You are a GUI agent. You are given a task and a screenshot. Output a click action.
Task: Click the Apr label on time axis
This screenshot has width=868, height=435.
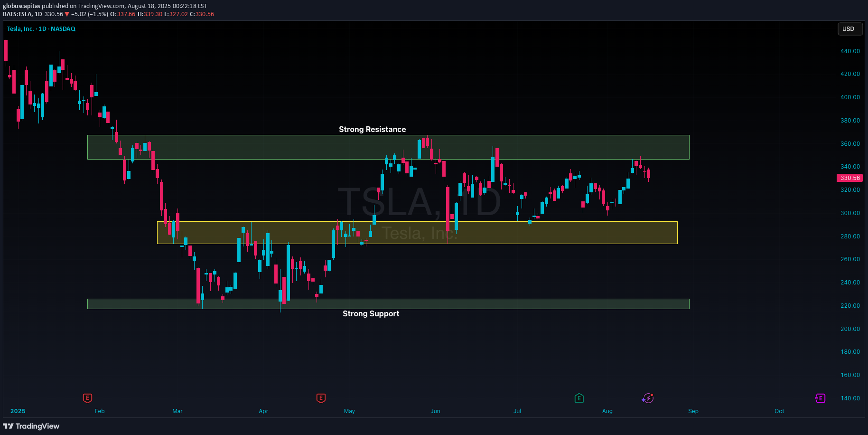coord(263,411)
